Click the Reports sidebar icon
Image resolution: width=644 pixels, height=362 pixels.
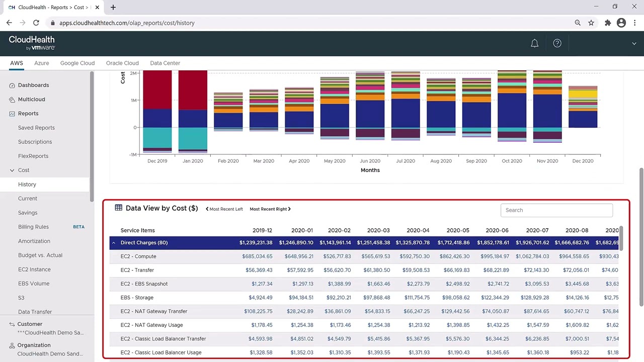(12, 114)
